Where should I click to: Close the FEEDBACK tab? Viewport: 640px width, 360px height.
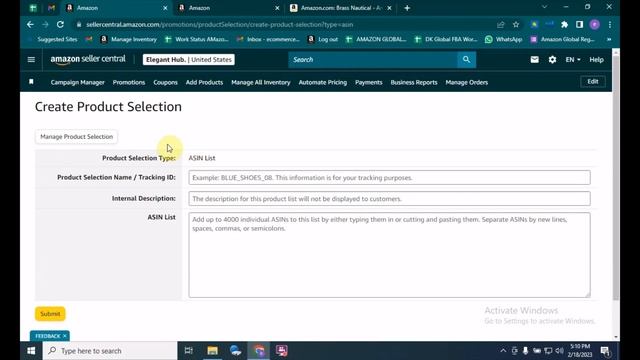pyautogui.click(x=64, y=336)
